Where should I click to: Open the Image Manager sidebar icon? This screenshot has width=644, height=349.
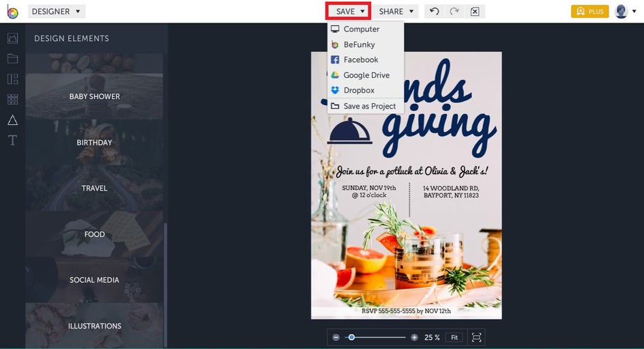pyautogui.click(x=13, y=38)
